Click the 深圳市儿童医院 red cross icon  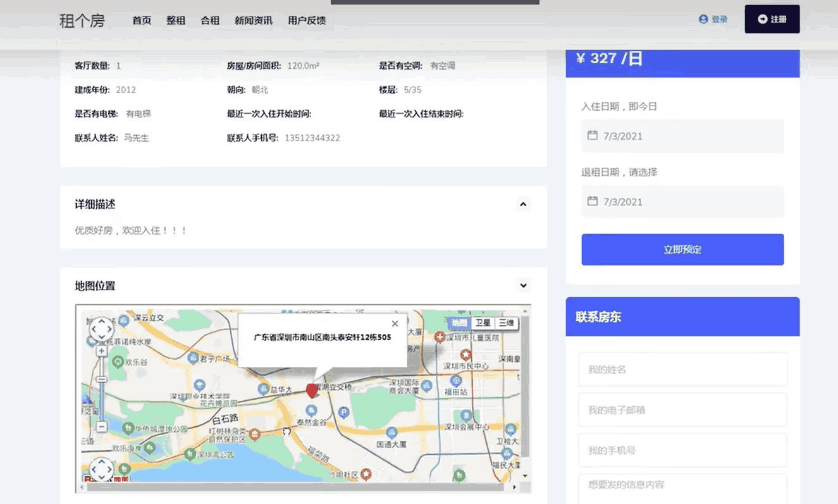point(440,338)
